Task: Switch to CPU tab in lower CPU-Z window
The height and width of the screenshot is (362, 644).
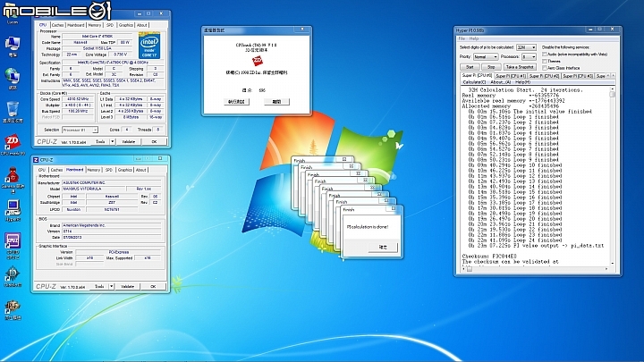Action: pos(42,170)
